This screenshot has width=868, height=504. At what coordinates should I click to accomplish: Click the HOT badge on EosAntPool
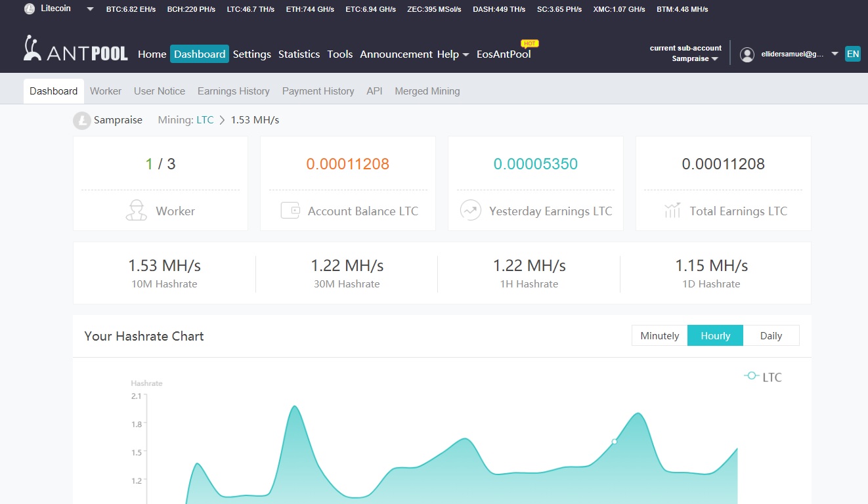coord(529,43)
